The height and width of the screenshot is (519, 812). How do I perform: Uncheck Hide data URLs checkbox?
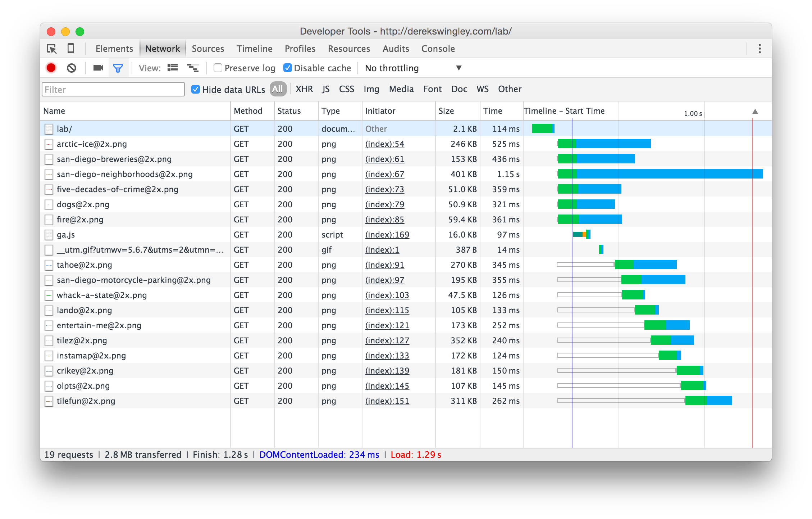[196, 89]
